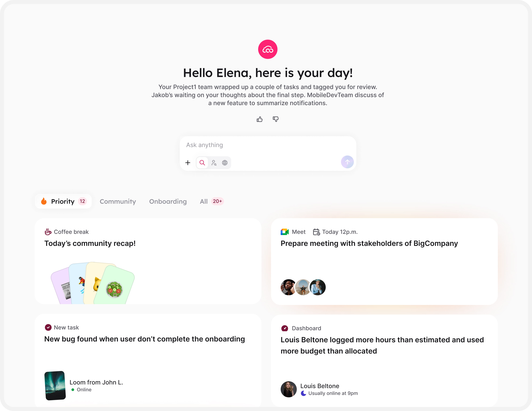Open the Loom video thumbnail from John L.
532x411 pixels.
[x=55, y=385]
